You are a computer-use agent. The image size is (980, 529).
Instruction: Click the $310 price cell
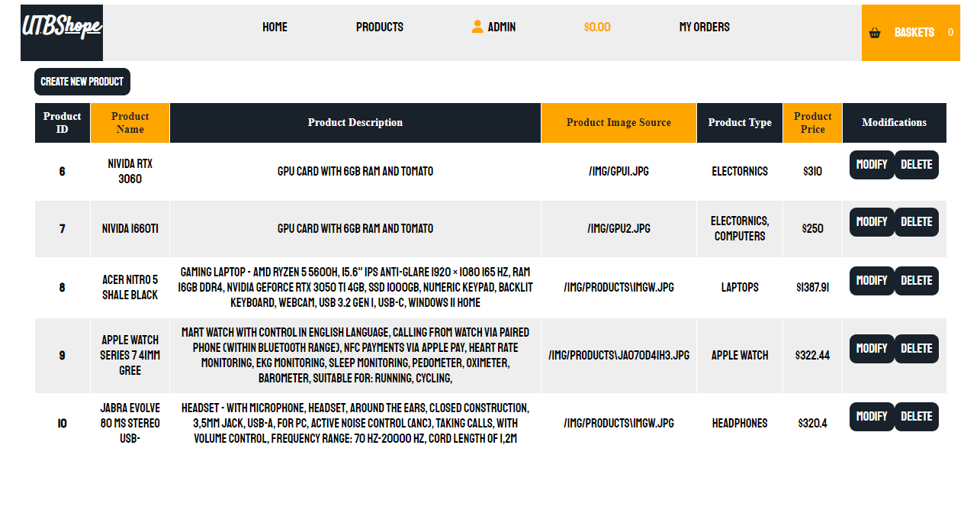813,172
